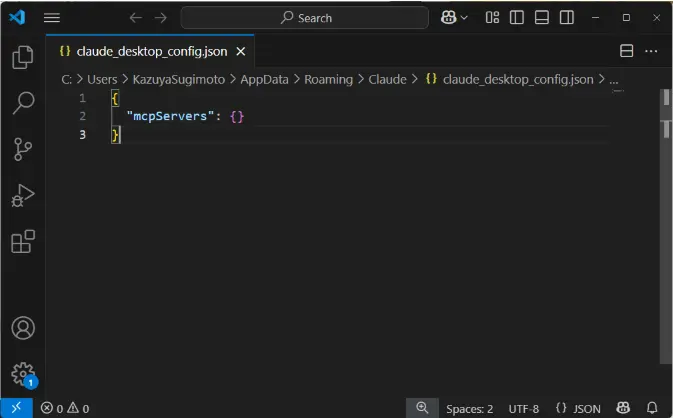Viewport: 673px width, 418px height.
Task: Open the hamburger application menu
Action: [x=52, y=17]
